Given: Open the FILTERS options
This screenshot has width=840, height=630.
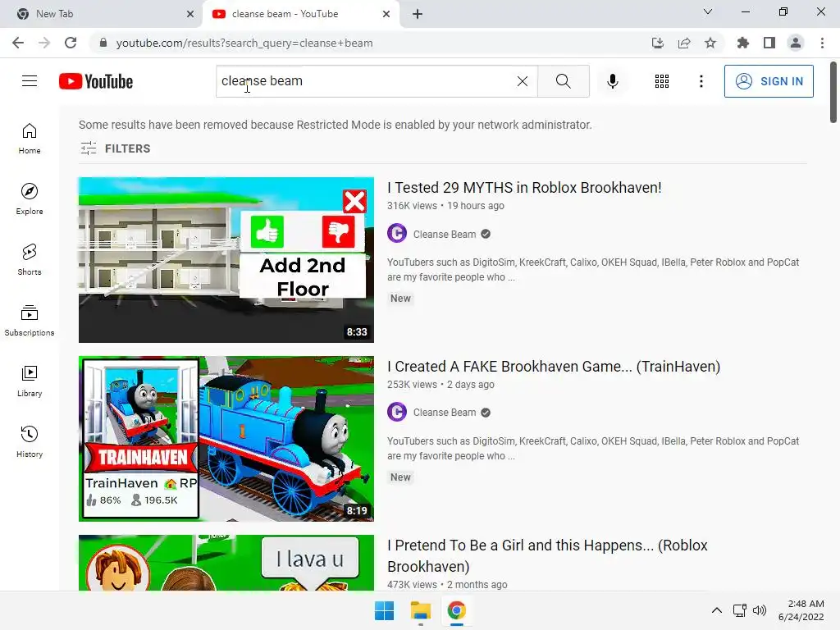Looking at the screenshot, I should 115,148.
